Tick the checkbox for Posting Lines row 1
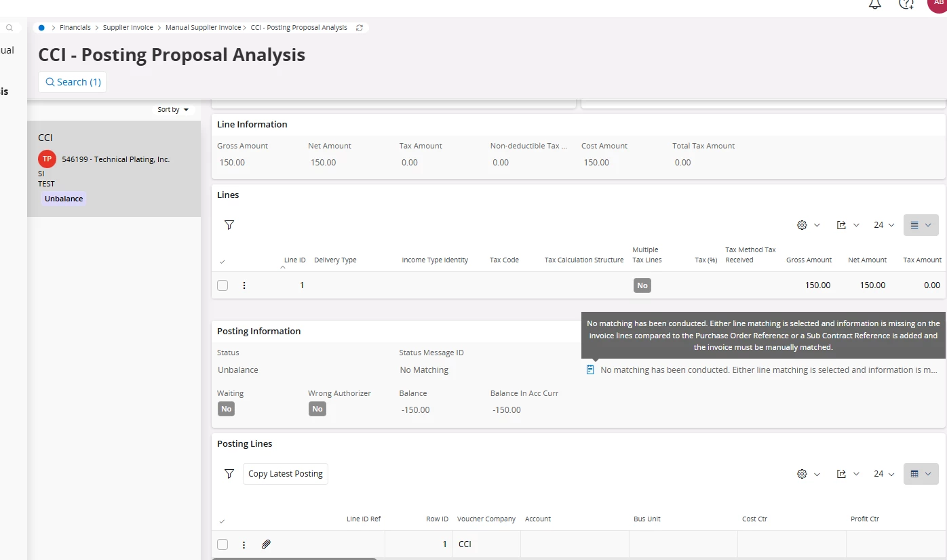This screenshot has width=947, height=560. (x=223, y=544)
